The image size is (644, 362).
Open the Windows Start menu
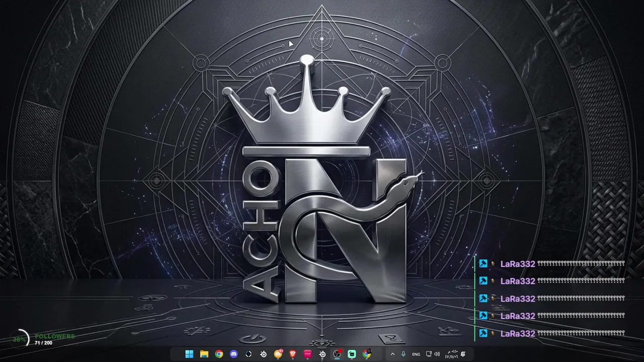(x=189, y=354)
